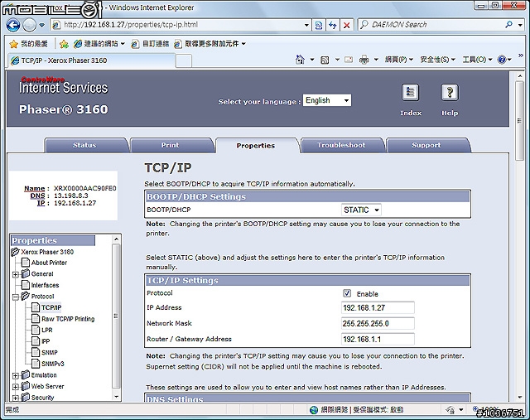Image resolution: width=530 pixels, height=420 pixels.
Task: Open the Troubleshoot tab
Action: (x=341, y=145)
